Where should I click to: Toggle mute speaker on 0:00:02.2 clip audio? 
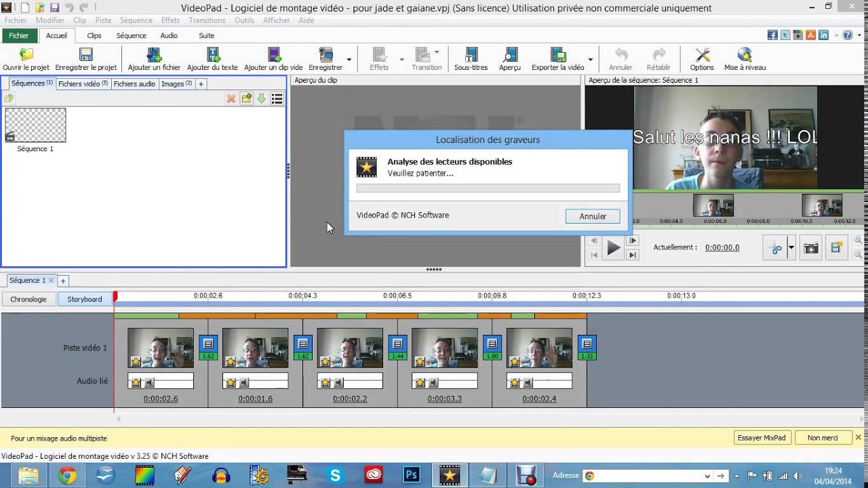coord(338,382)
